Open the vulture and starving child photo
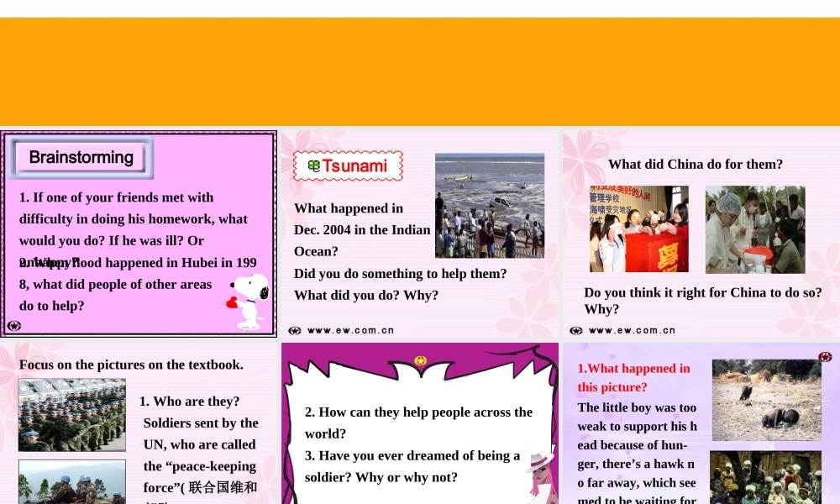This screenshot has height=504, width=840. pos(767,400)
